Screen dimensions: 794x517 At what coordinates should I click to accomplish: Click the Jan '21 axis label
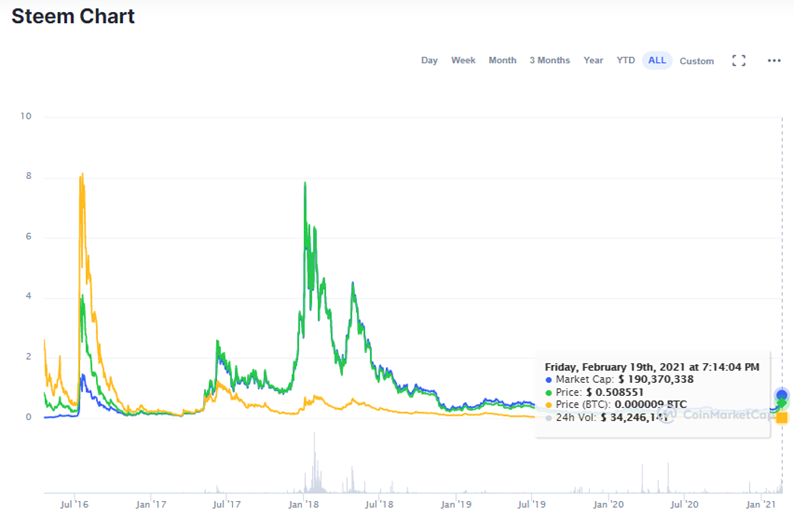click(x=761, y=504)
